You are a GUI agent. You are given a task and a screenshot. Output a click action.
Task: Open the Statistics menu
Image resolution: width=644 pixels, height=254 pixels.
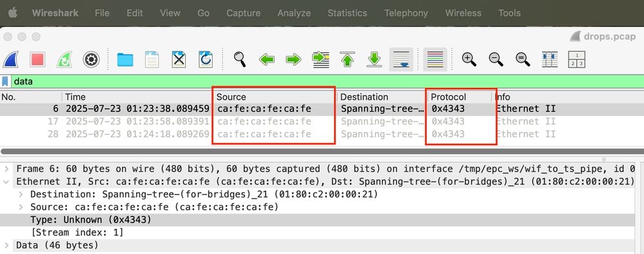pos(347,13)
